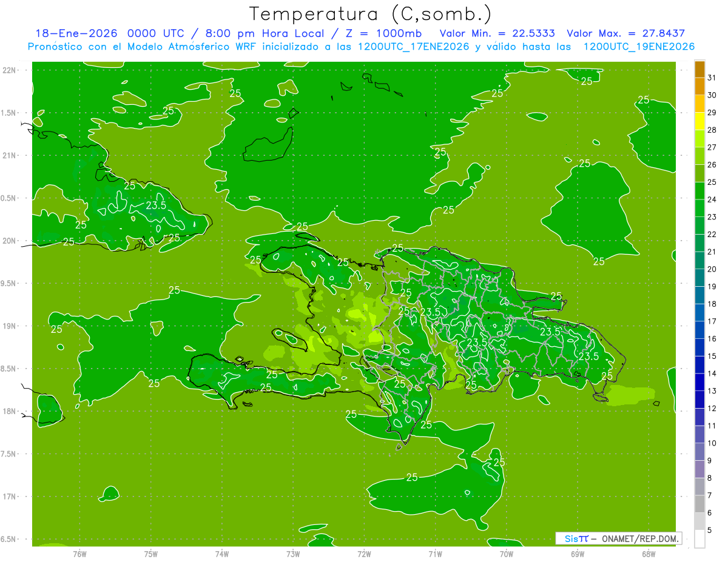Click the "19N" latitude label
The image size is (728, 562).
pos(8,326)
